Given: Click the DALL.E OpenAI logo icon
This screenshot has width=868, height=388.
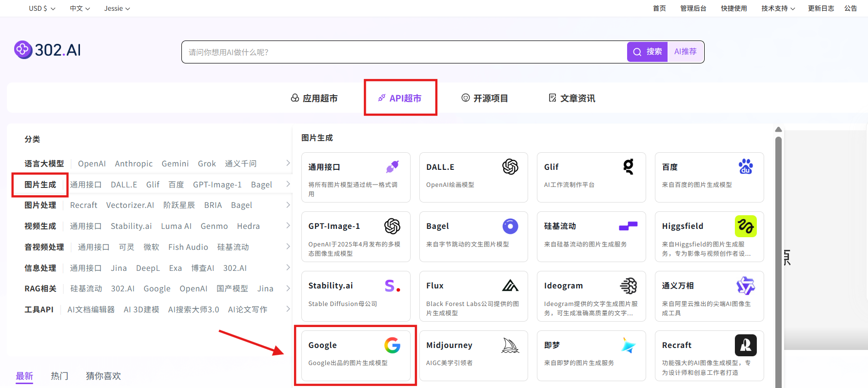Looking at the screenshot, I should click(510, 167).
